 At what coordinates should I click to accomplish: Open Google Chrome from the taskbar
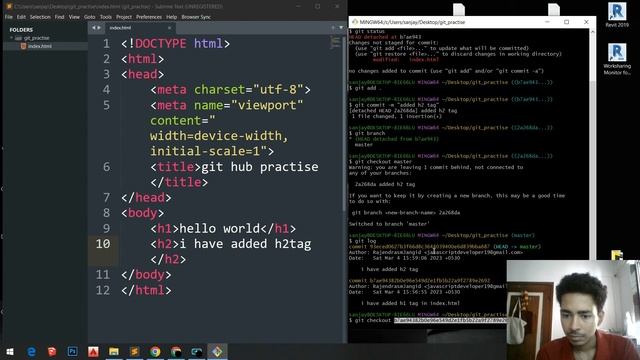point(155,351)
